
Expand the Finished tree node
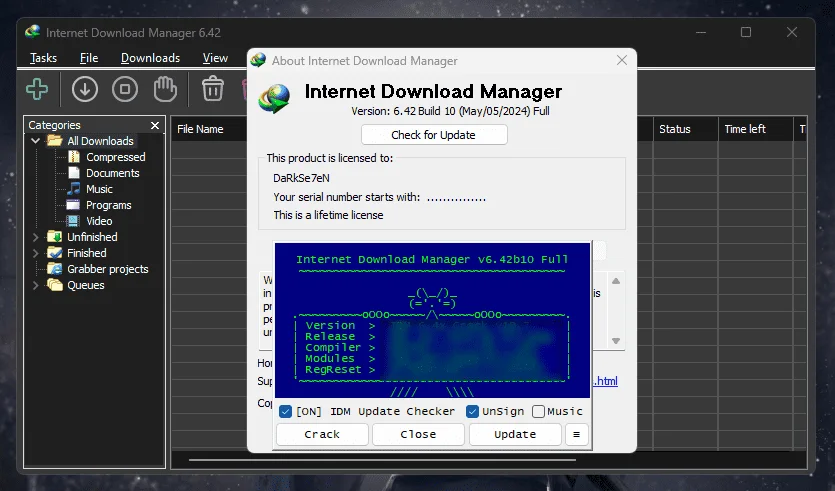point(36,253)
